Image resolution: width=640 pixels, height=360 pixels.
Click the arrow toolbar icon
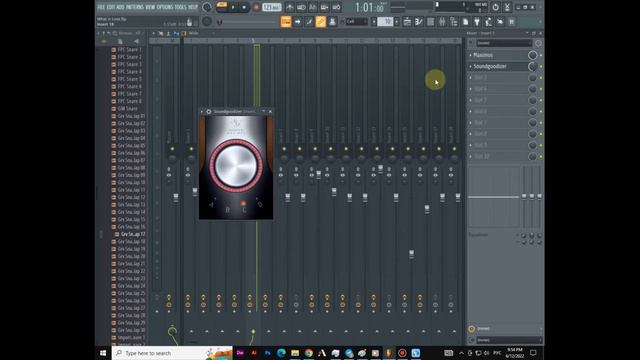pos(298,22)
